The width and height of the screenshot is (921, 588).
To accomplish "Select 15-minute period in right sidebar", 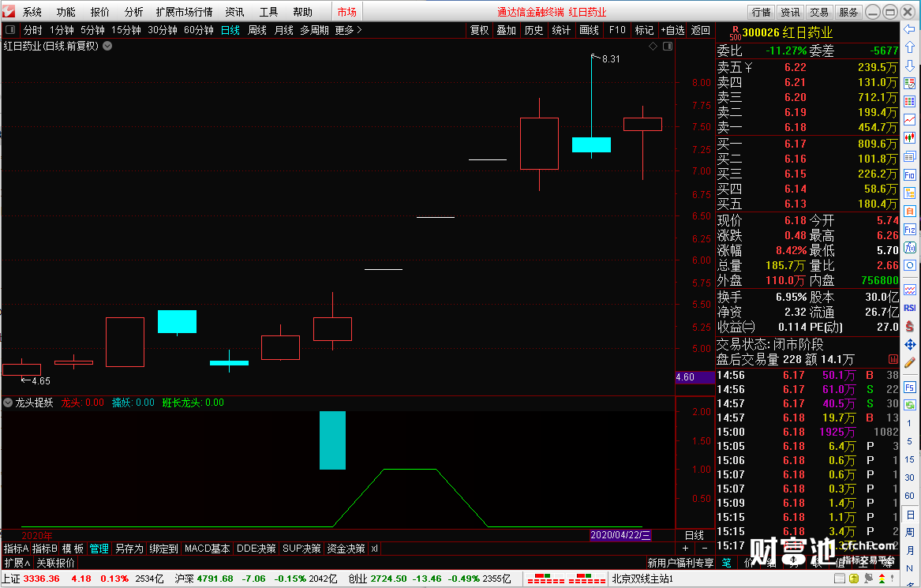I will (910, 459).
